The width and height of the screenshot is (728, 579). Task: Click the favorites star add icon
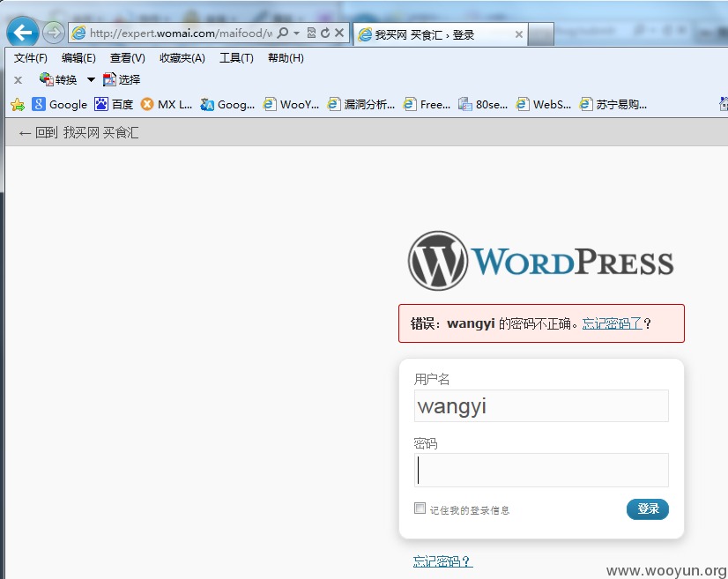pos(18,105)
